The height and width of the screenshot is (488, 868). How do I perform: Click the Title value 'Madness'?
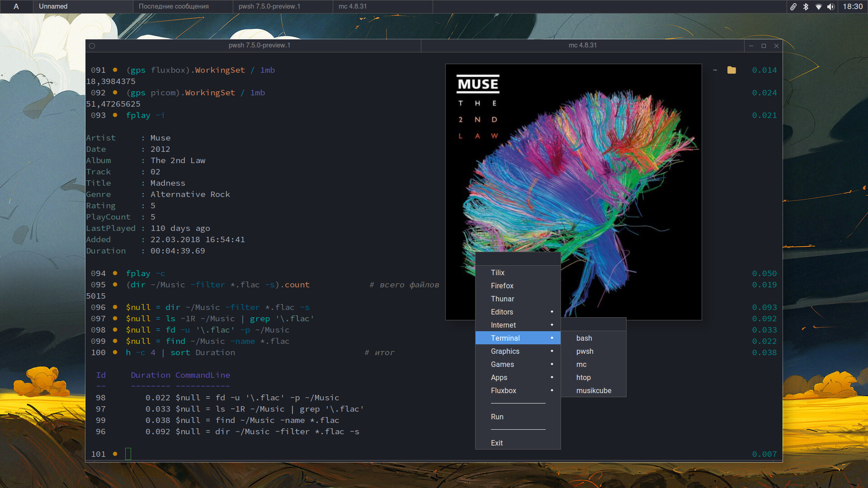click(x=168, y=183)
